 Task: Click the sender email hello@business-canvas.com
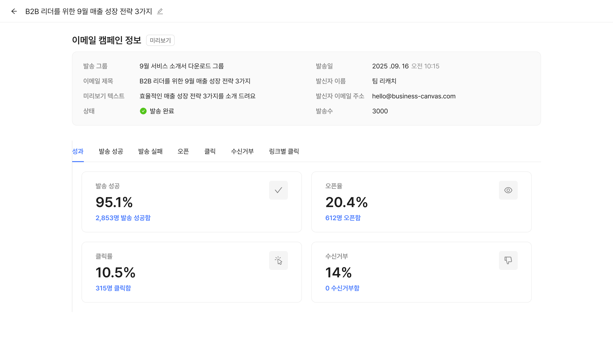414,96
